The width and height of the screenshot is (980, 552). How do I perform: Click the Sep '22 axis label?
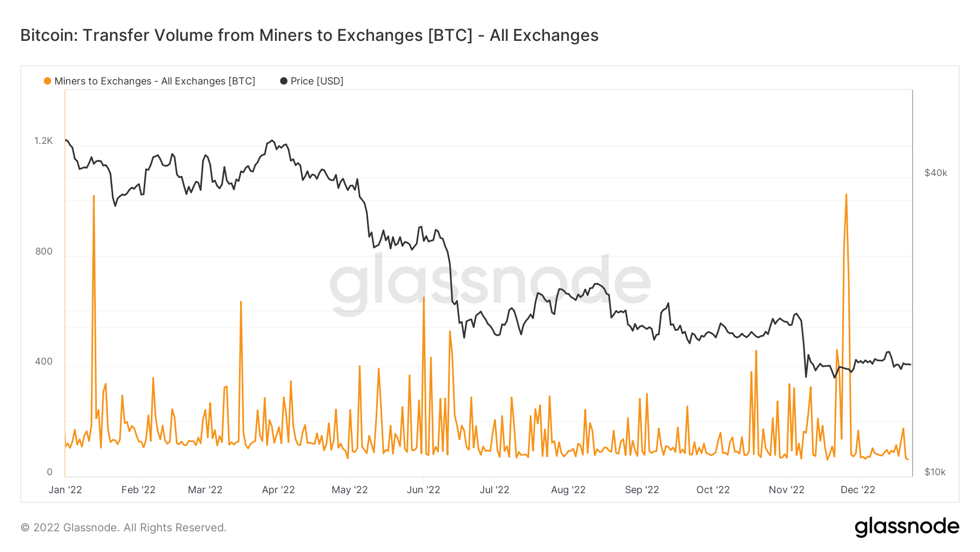642,490
